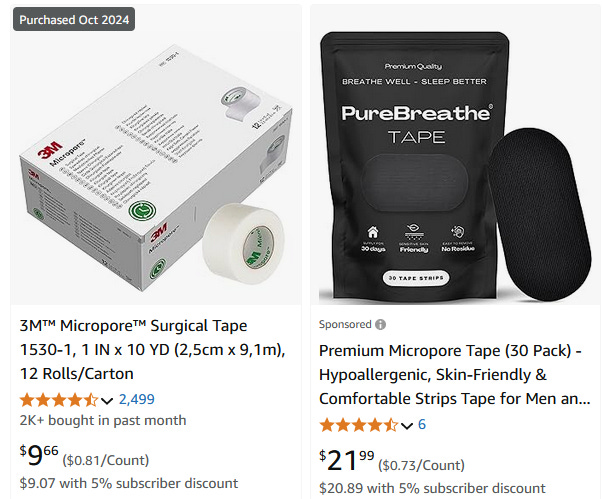This screenshot has width=602, height=499.
Task: Open the 2,499 reviews link
Action: click(137, 400)
